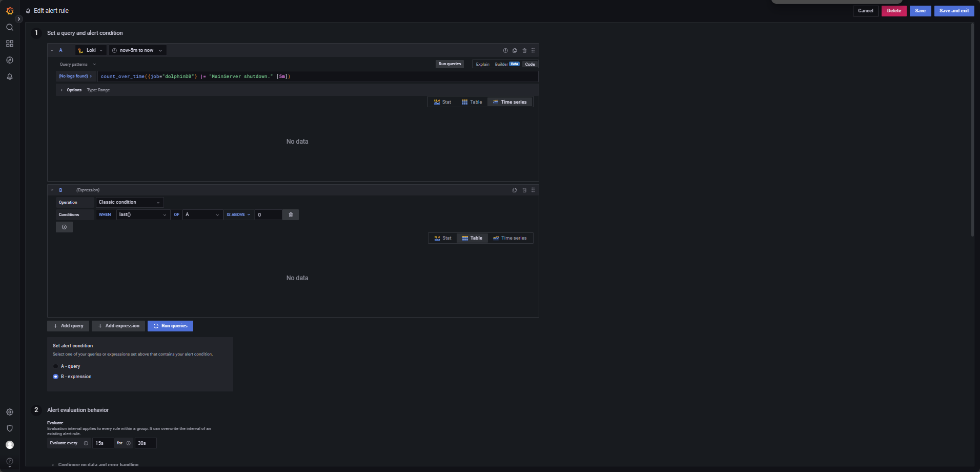Delete query A using its trash icon

click(x=524, y=50)
